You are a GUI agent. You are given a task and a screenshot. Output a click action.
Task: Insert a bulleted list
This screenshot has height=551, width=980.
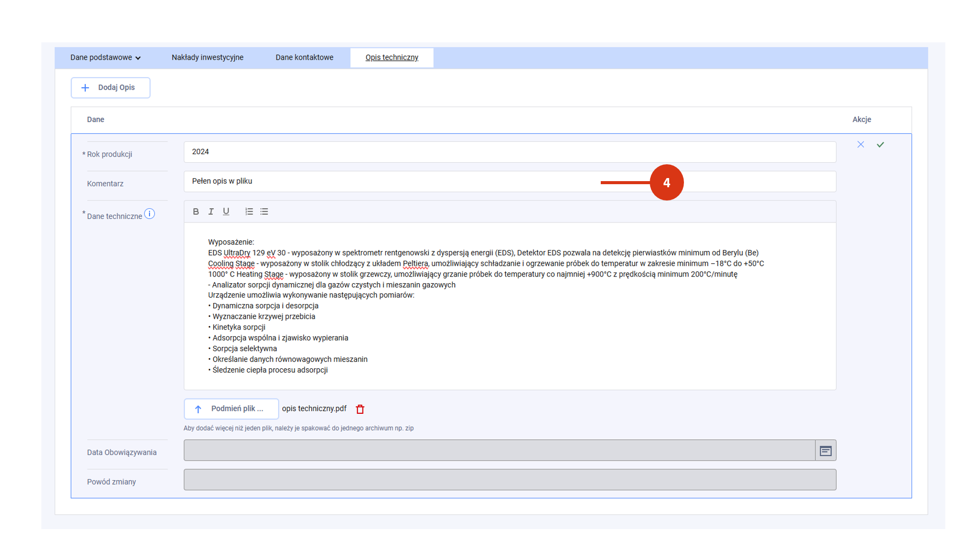point(264,211)
